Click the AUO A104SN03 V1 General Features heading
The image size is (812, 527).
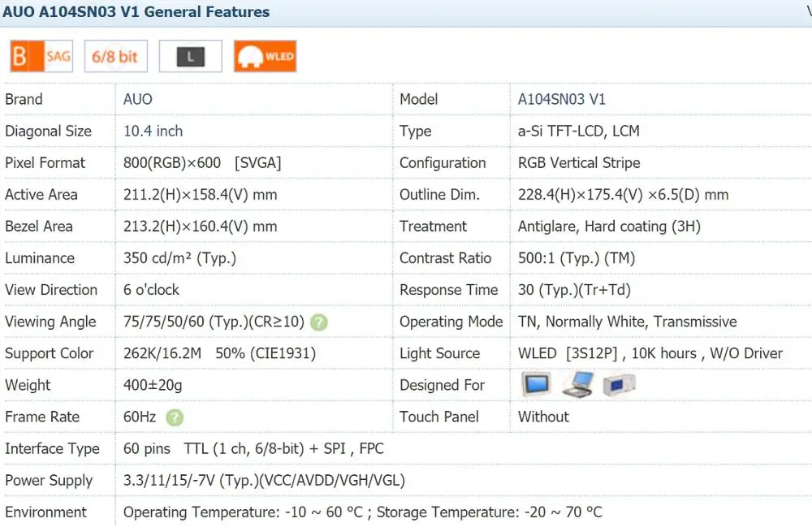tap(136, 12)
